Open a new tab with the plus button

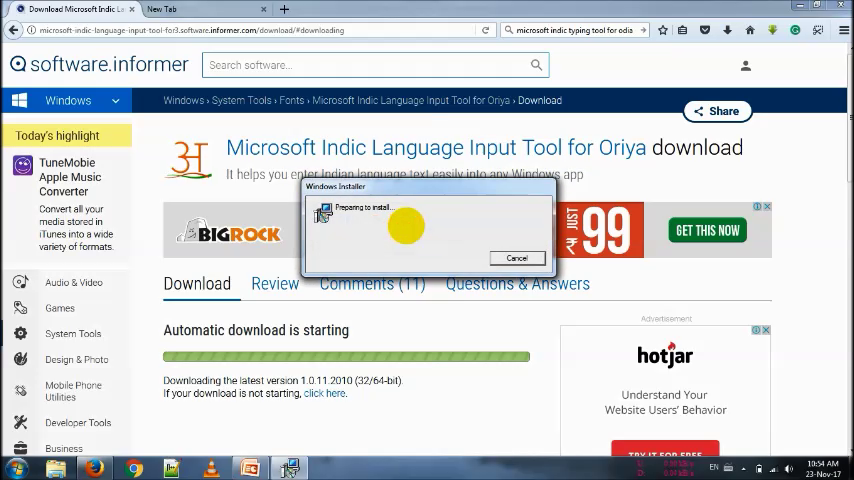[x=284, y=9]
